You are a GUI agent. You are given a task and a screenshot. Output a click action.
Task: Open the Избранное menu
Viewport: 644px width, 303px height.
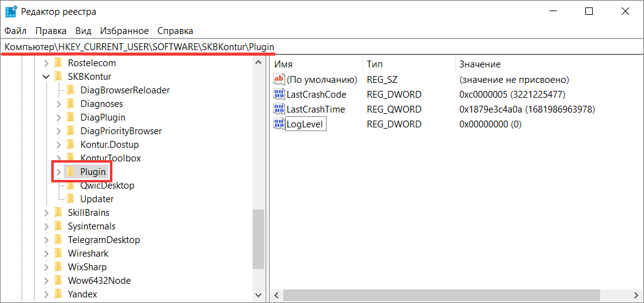[125, 31]
